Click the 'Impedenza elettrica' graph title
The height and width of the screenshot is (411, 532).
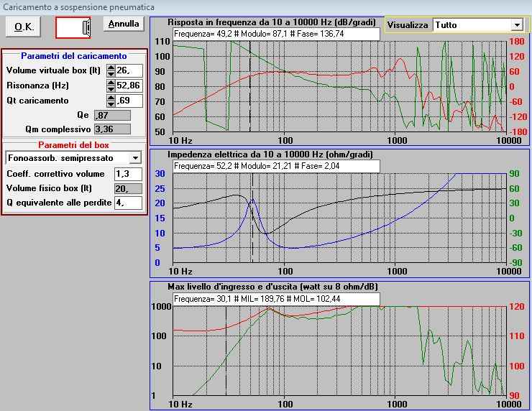click(x=270, y=154)
